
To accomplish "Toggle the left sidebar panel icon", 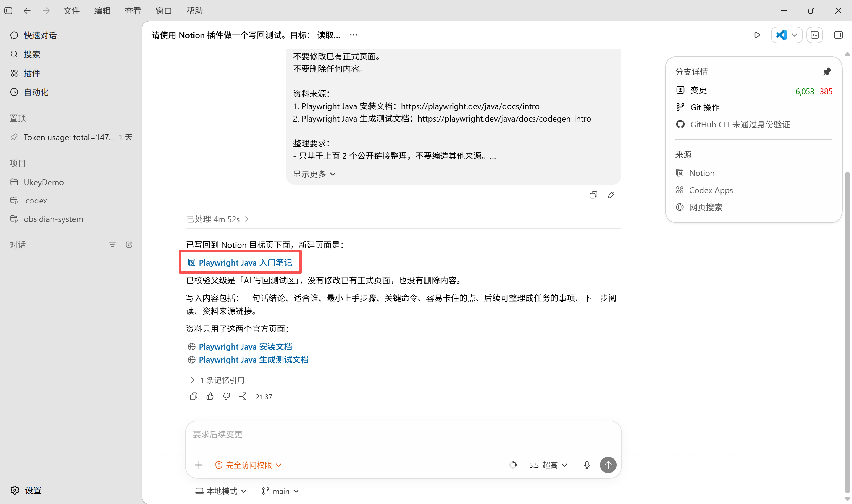I will tap(9, 11).
